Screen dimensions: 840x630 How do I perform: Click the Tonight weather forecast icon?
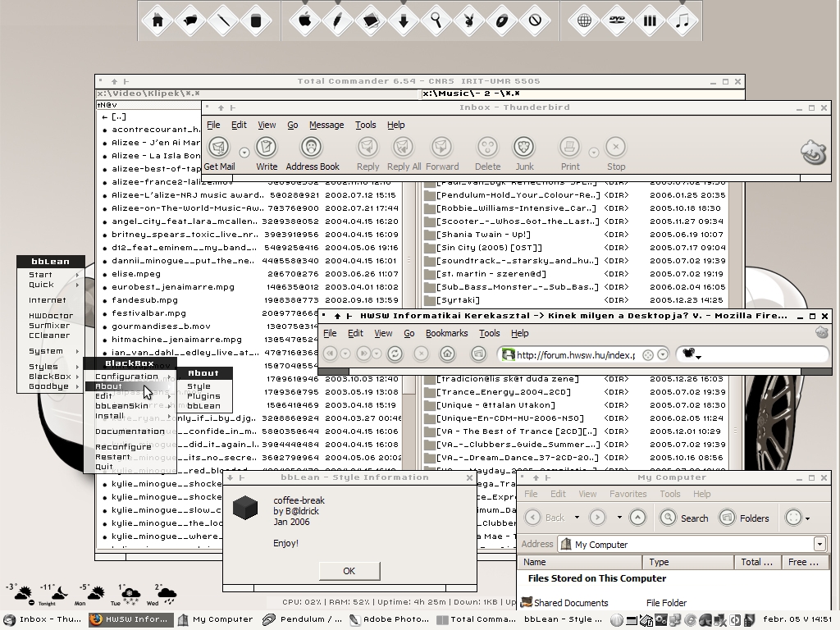(54, 594)
